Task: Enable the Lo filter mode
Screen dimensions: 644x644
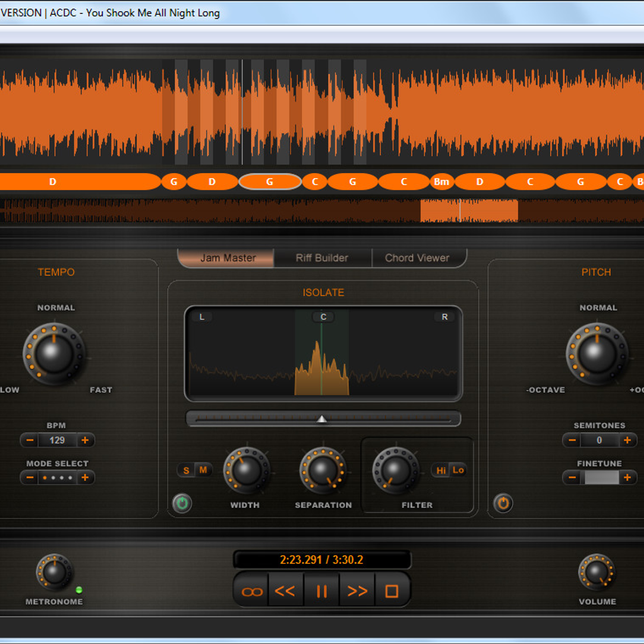Action: point(458,470)
